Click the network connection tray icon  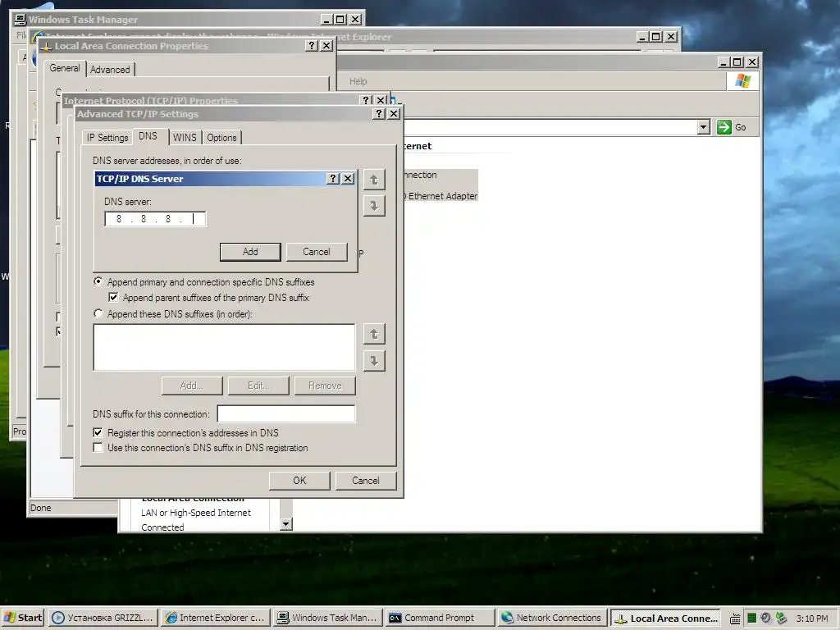pos(781,619)
